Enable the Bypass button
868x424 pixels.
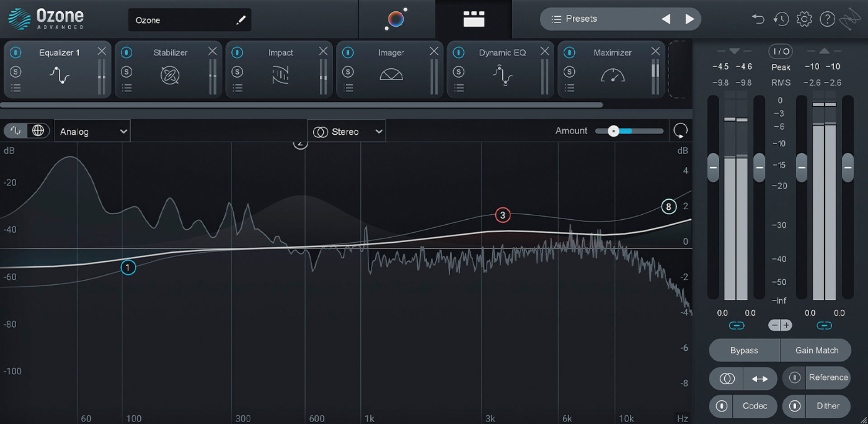[x=744, y=350]
